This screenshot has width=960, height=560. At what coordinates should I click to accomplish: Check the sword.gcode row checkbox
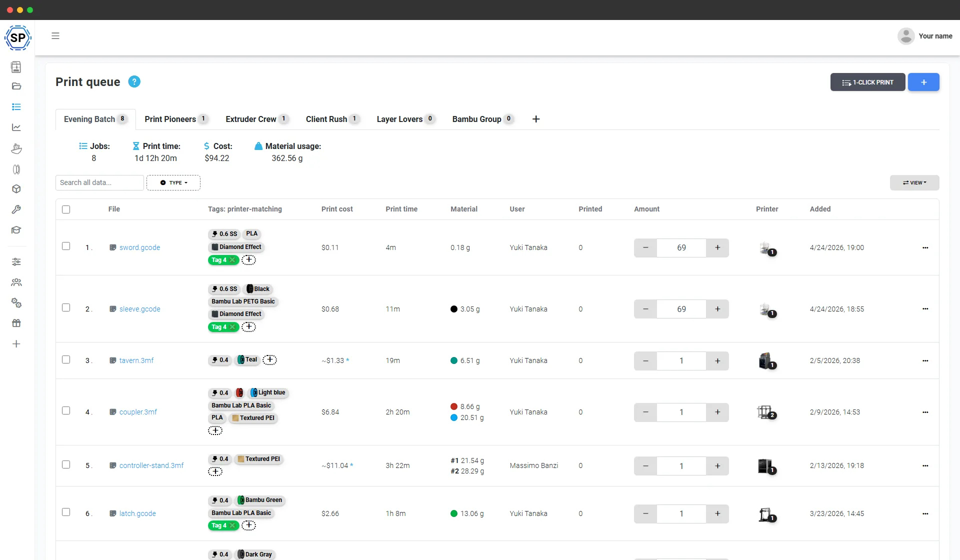pos(66,246)
